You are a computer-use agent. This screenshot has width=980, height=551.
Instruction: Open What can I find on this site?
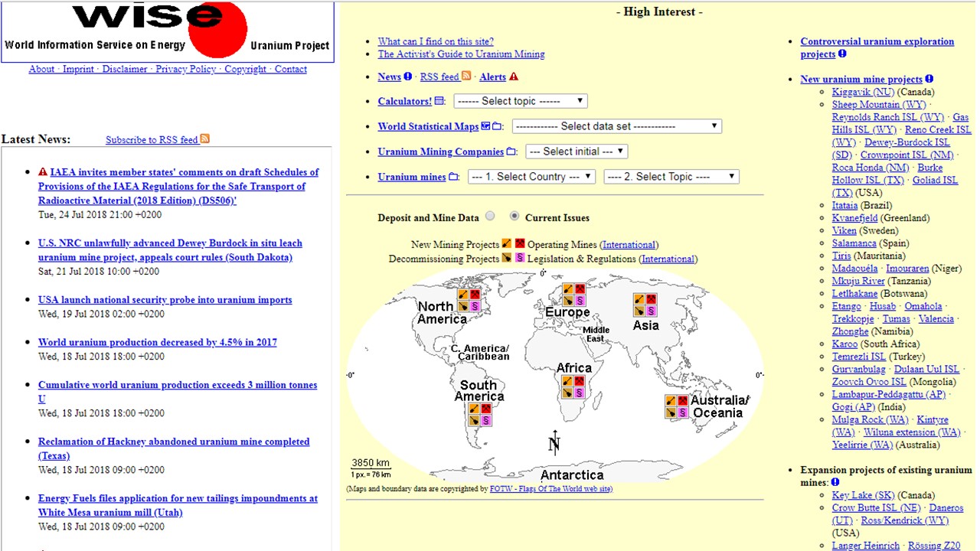(436, 41)
